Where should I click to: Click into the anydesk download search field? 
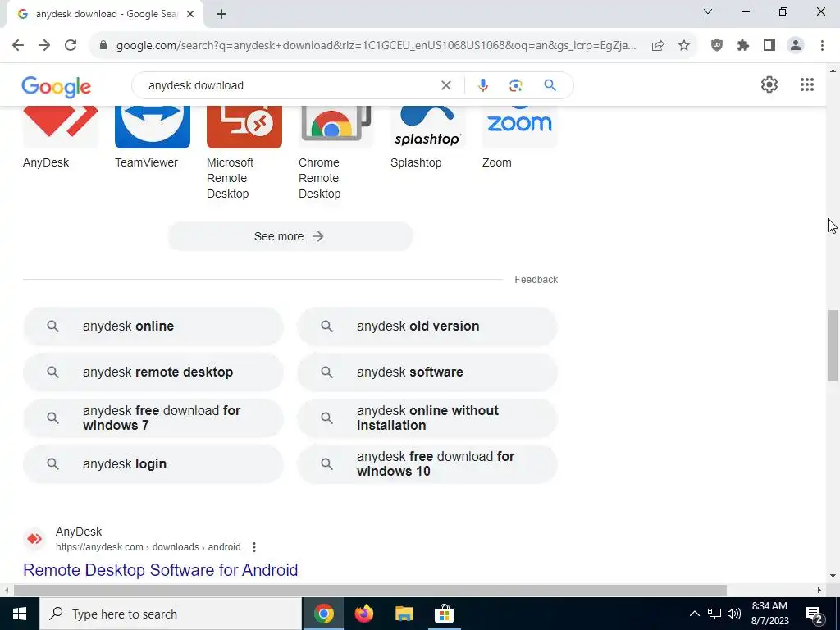pyautogui.click(x=290, y=85)
